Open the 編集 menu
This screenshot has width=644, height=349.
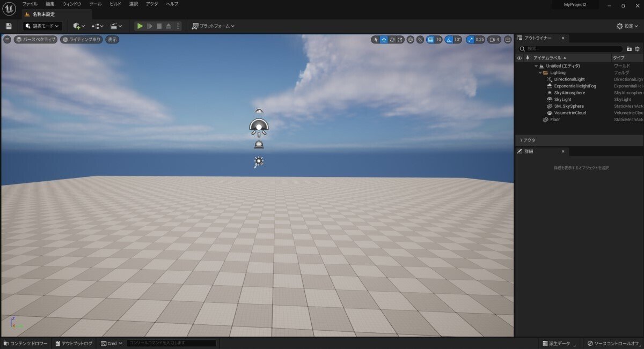50,4
